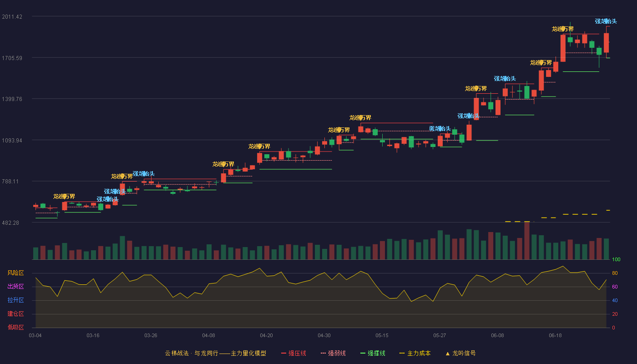637x364 pixels.
Task: Select the 拉升区 zone label
Action: click(15, 300)
